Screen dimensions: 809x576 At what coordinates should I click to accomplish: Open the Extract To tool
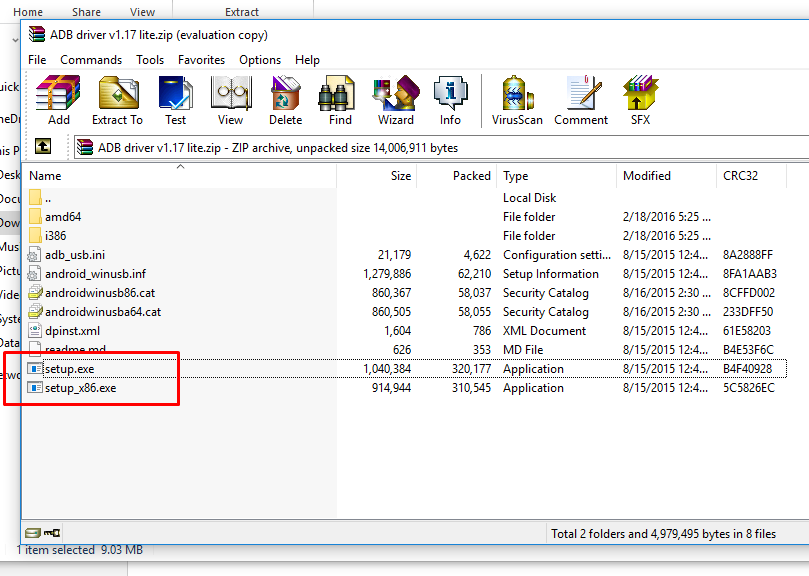click(118, 100)
